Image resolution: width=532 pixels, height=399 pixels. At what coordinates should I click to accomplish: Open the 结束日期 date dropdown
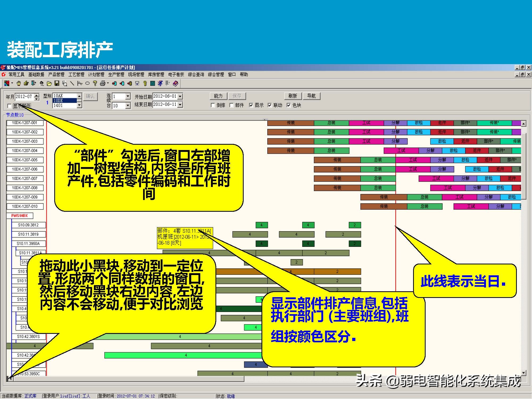180,105
